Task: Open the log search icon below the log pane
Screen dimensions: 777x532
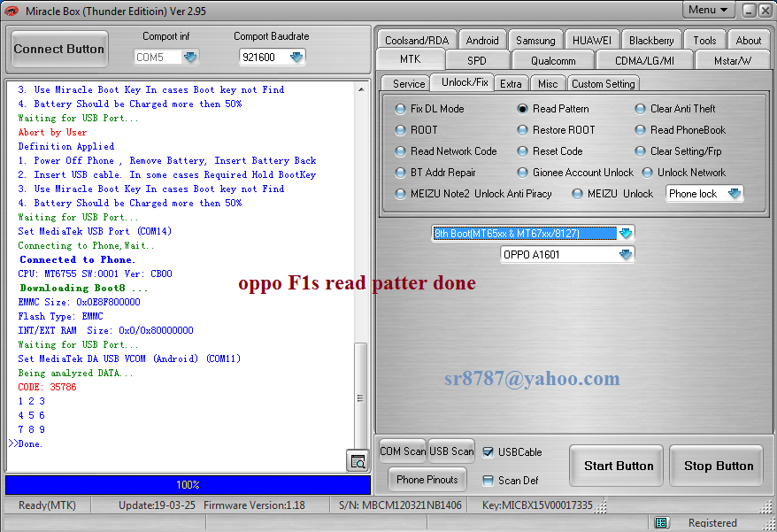Action: (x=358, y=461)
